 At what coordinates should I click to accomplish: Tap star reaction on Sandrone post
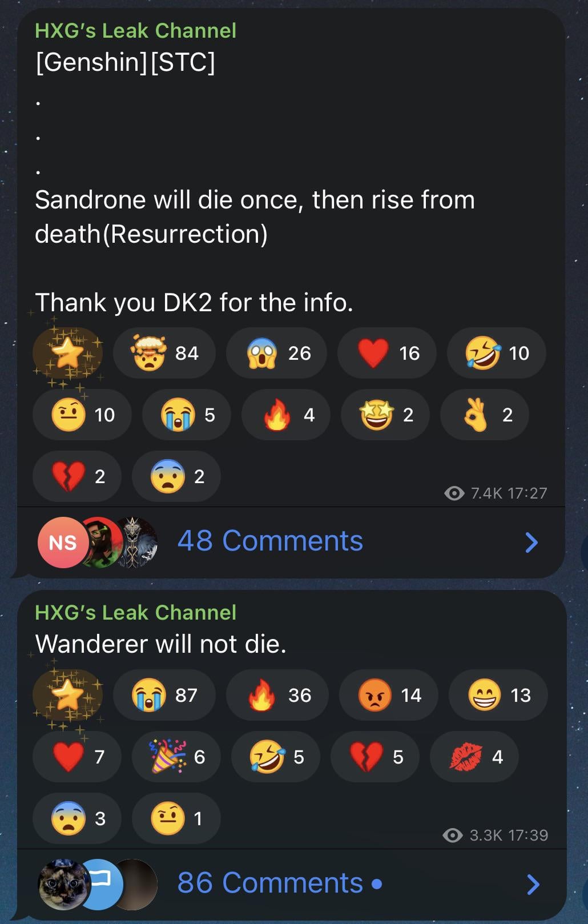point(67,353)
